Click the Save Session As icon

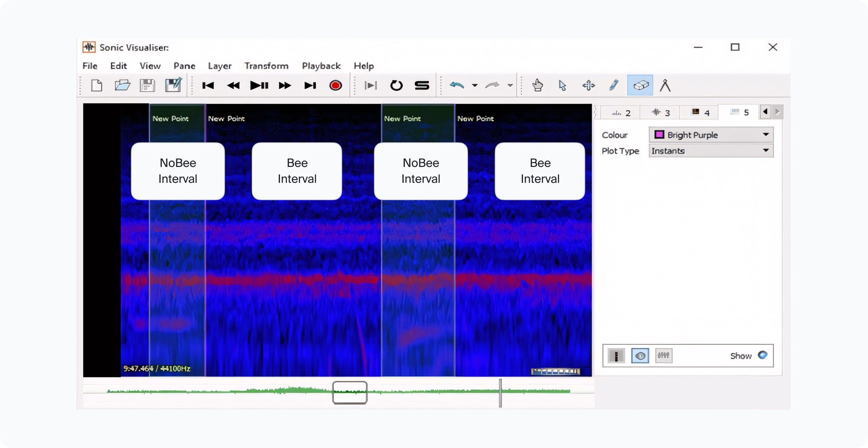tap(173, 86)
